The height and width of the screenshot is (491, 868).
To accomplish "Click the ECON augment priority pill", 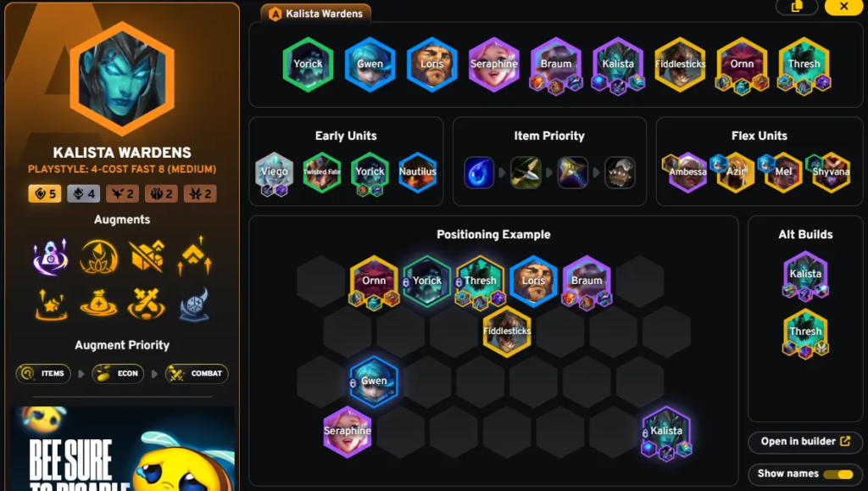I will point(118,374).
